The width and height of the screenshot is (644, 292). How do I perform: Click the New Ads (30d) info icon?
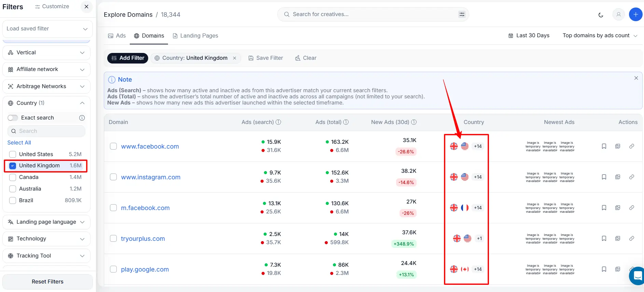[x=414, y=122]
